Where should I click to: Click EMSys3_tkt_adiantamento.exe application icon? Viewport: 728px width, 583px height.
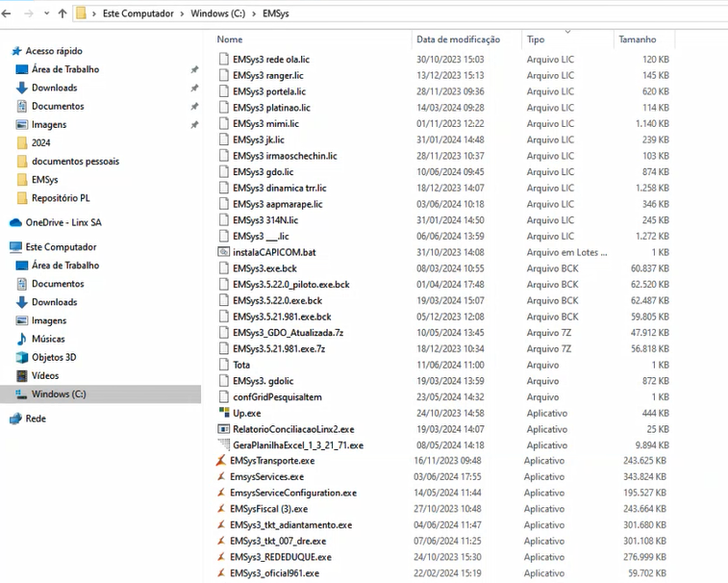pyautogui.click(x=221, y=525)
